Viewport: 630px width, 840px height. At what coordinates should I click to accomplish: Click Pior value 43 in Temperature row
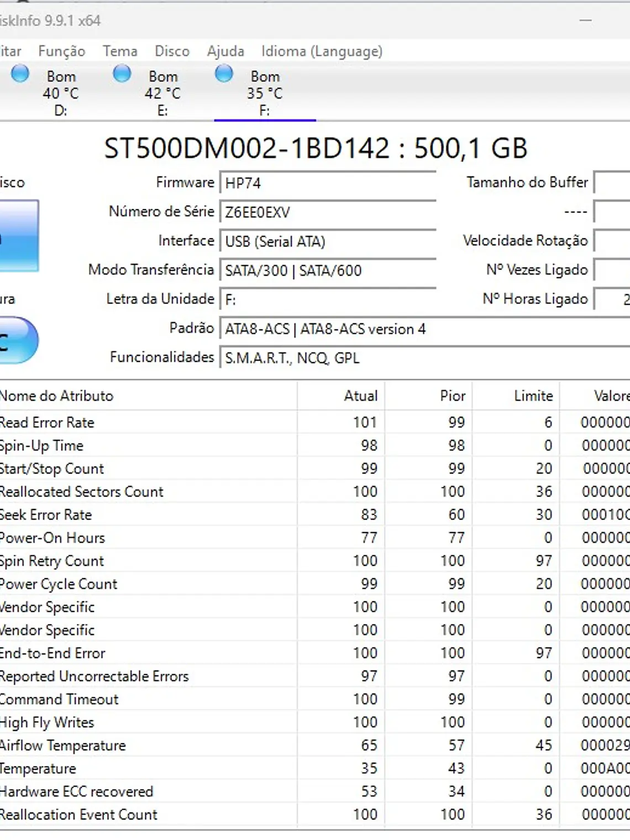456,769
